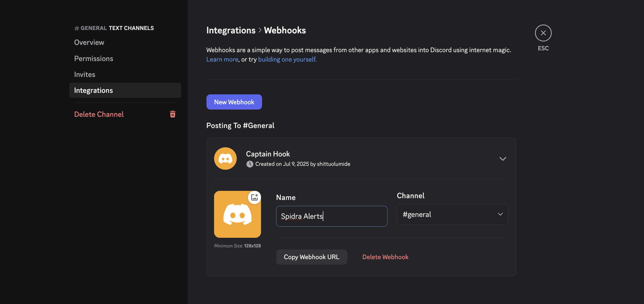The width and height of the screenshot is (644, 304).
Task: Open the Invites section
Action: coord(84,74)
